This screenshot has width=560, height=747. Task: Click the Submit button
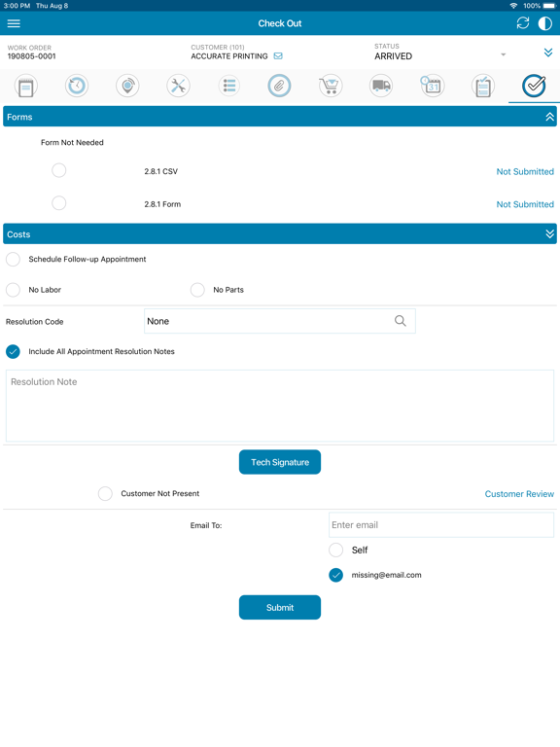[x=280, y=607]
